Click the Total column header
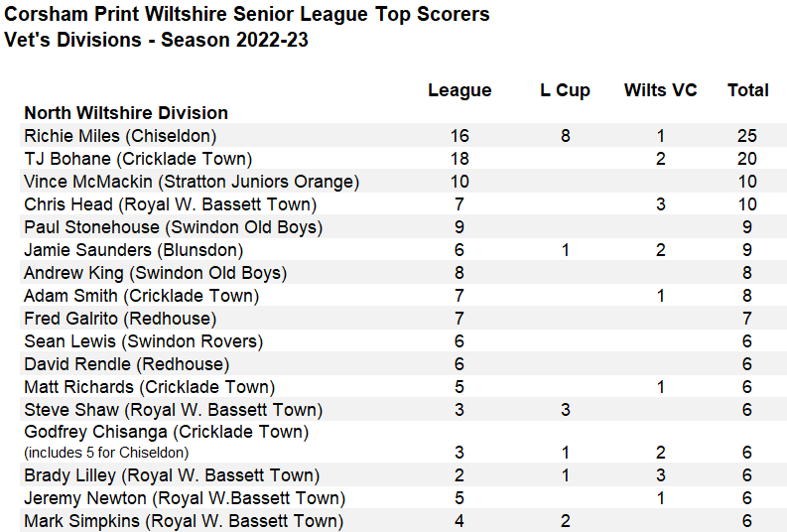 coord(747,90)
